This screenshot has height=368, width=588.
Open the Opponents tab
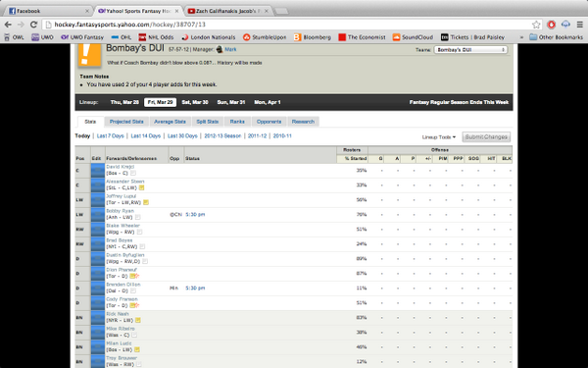269,122
